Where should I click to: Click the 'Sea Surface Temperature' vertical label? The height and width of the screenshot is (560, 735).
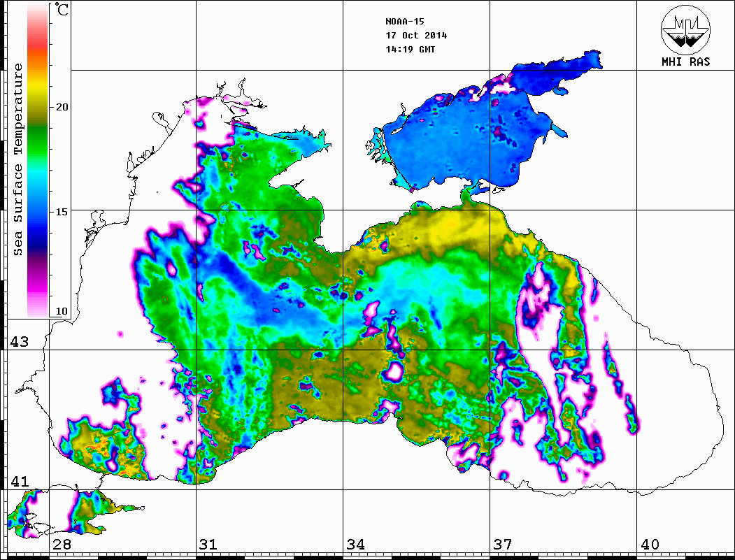tap(17, 159)
